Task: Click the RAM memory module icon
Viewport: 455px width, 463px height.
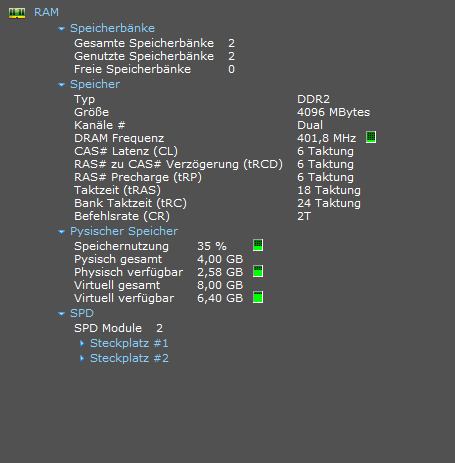Action: [x=17, y=13]
